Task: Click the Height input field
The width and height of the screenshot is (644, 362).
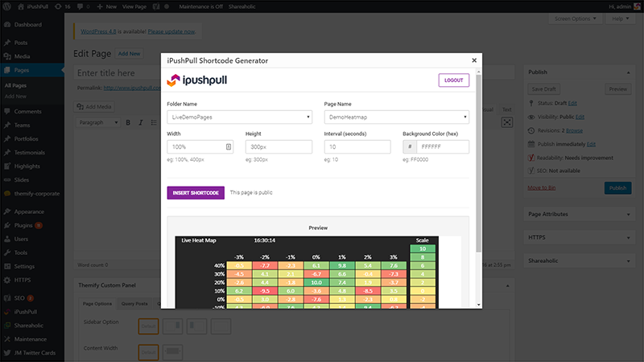Action: pyautogui.click(x=279, y=146)
